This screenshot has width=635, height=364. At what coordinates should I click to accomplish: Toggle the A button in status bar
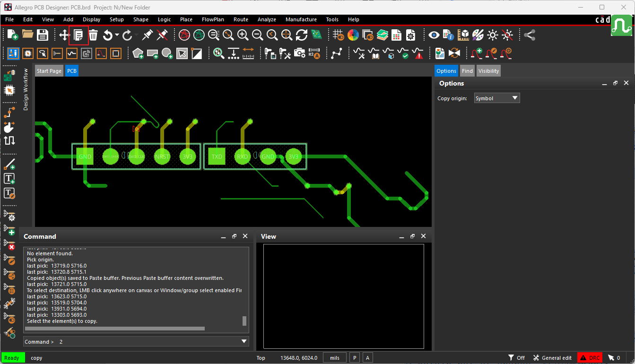(x=367, y=358)
